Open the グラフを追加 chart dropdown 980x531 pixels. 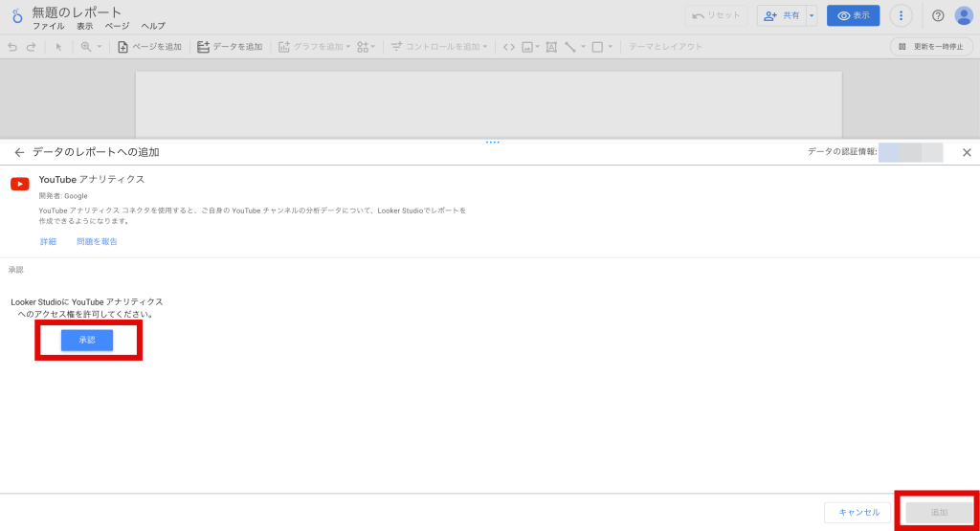point(314,47)
